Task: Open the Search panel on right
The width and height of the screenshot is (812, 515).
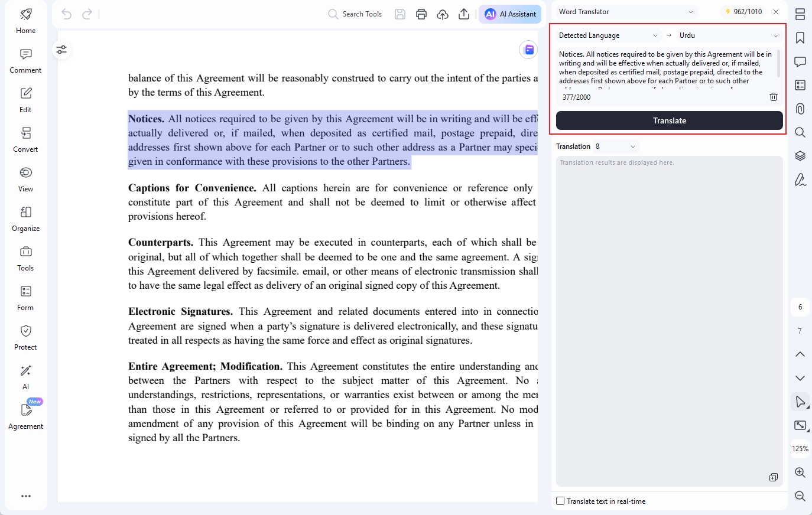Action: coord(800,132)
